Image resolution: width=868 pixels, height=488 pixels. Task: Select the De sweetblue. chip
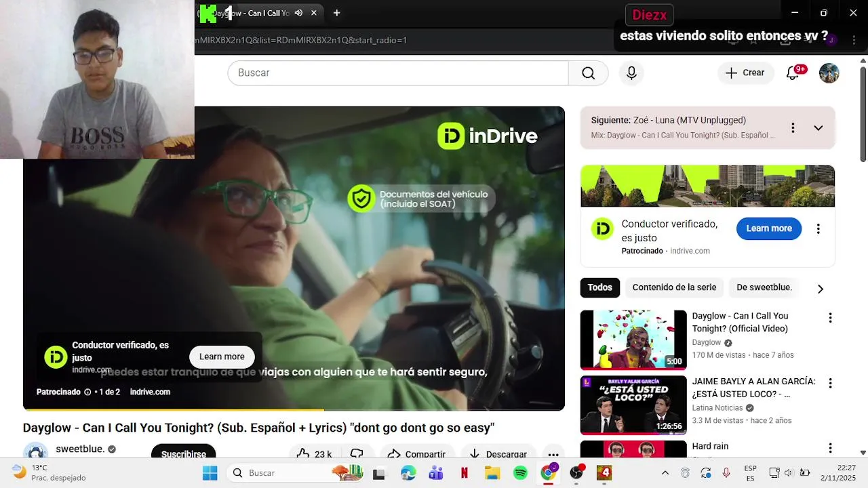[764, 287]
